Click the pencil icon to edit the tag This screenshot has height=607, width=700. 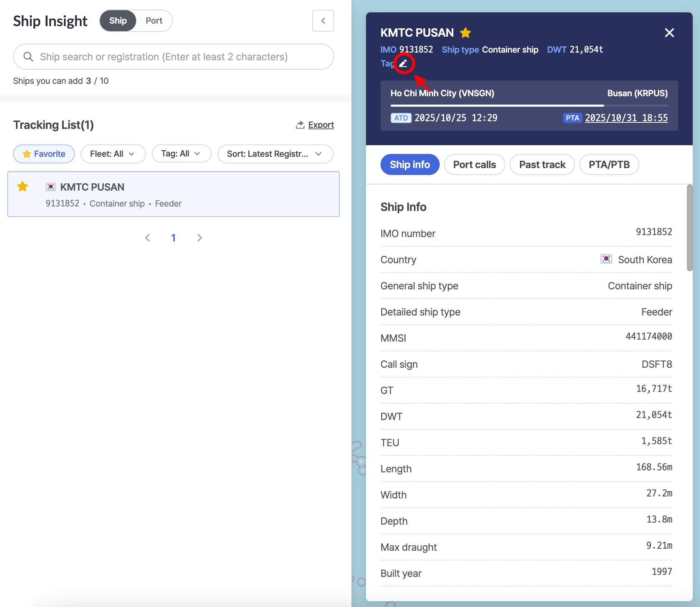[x=403, y=64]
